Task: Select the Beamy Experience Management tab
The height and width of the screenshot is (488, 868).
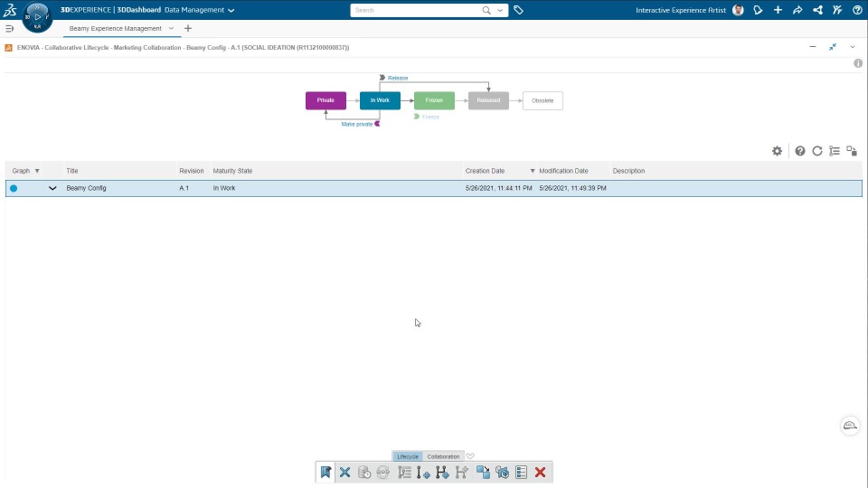Action: coord(115,28)
